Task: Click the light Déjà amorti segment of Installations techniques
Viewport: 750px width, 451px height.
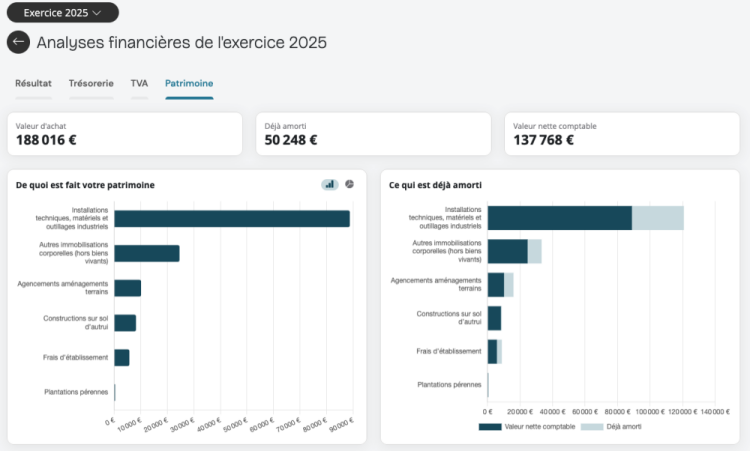Action: point(658,218)
